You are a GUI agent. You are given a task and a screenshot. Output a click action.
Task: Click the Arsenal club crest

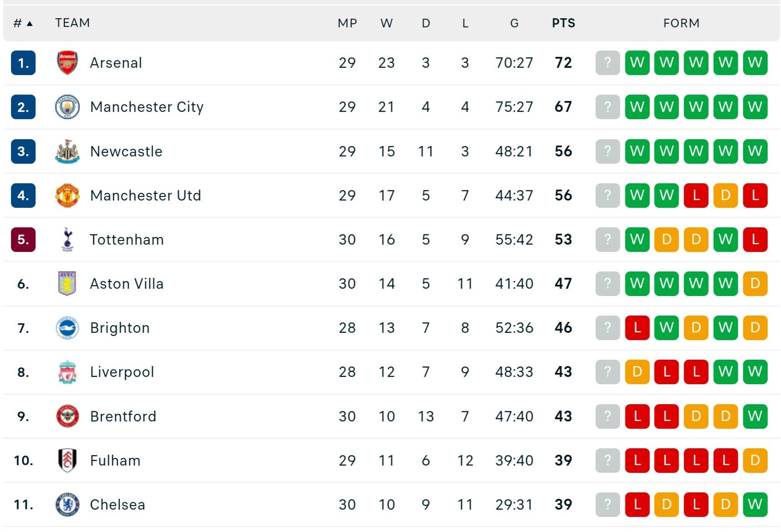(67, 63)
